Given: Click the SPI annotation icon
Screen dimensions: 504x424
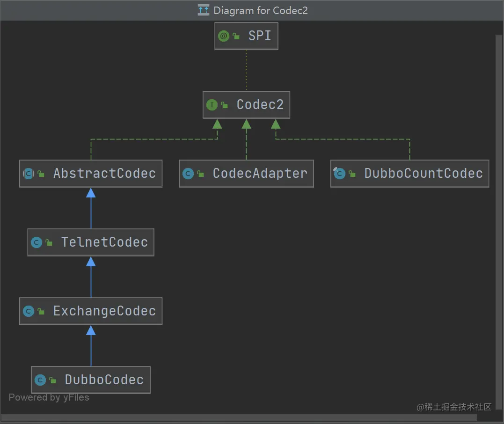Looking at the screenshot, I should (224, 36).
